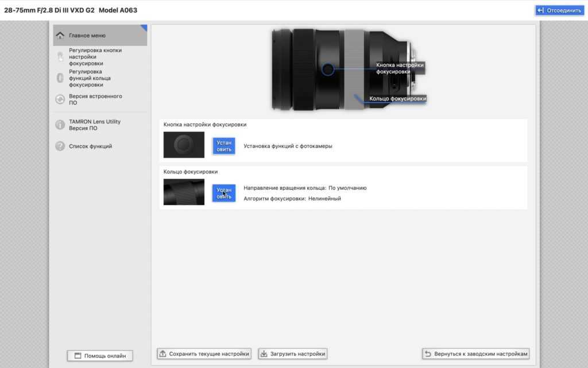Click the firmware version refresh icon
The width and height of the screenshot is (588, 368).
(60, 99)
